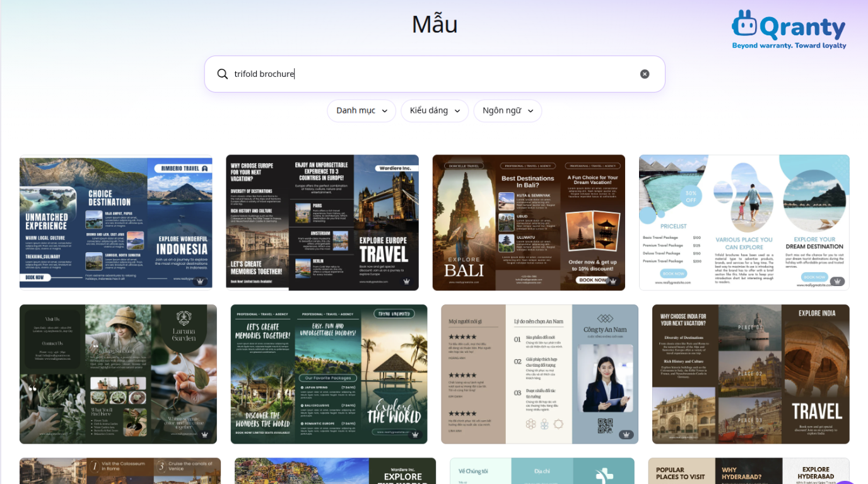
Task: Open the Wardiere Inc. coastal town brochure template
Action: click(x=335, y=471)
